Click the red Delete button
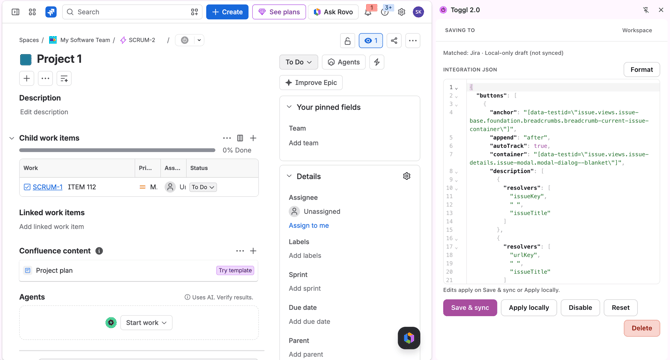The image size is (670, 360). click(642, 328)
